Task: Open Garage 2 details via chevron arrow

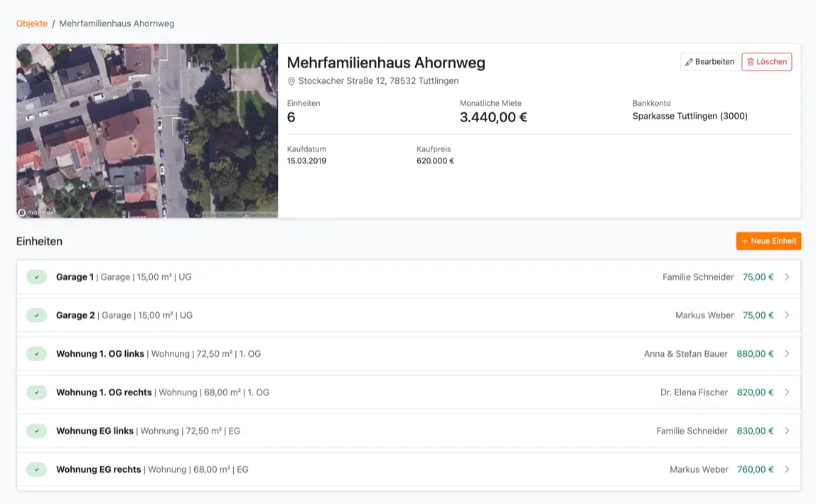Action: point(787,315)
